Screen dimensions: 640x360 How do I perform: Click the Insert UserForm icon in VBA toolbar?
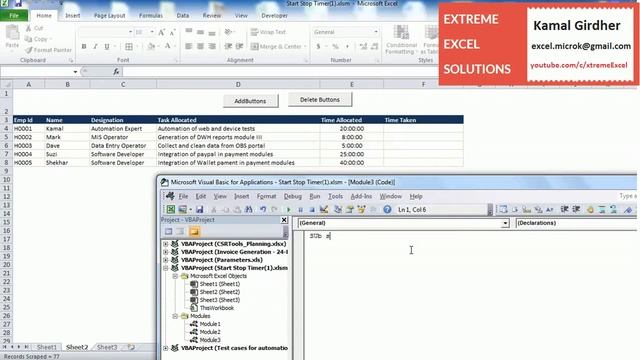(182, 210)
